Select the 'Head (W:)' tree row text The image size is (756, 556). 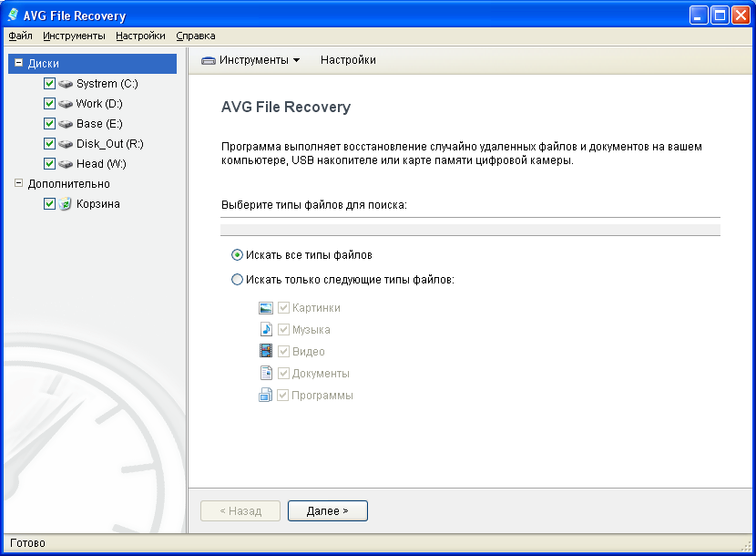101,164
